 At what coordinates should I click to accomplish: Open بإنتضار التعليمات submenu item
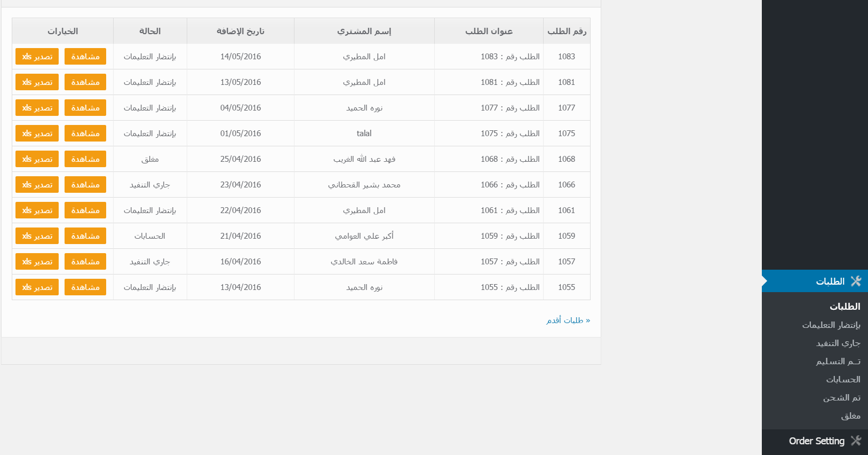click(831, 325)
